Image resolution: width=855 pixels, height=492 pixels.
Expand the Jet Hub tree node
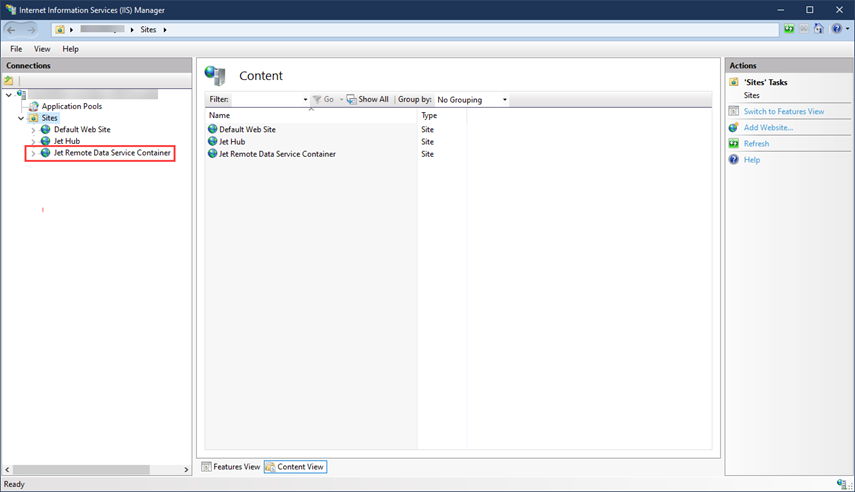(33, 142)
